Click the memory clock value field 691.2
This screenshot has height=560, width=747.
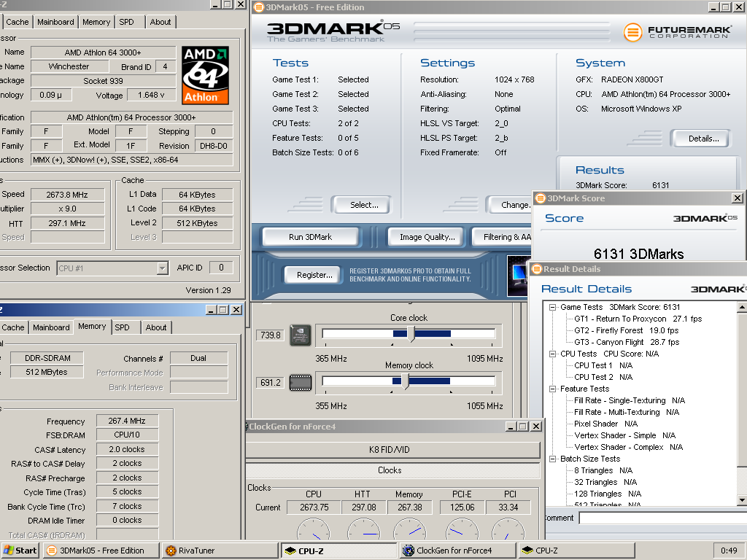pos(271,382)
